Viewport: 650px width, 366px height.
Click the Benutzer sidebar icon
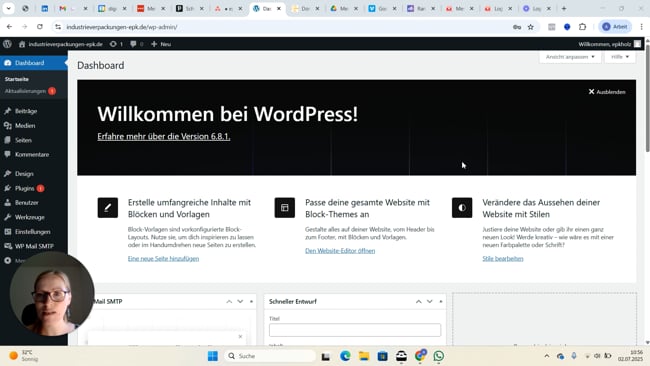[7, 203]
